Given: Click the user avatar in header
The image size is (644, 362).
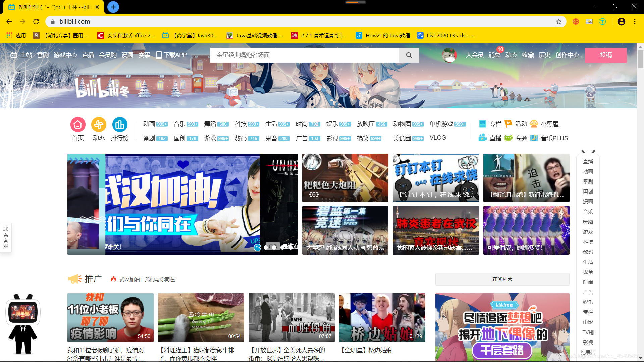Looking at the screenshot, I should point(449,55).
